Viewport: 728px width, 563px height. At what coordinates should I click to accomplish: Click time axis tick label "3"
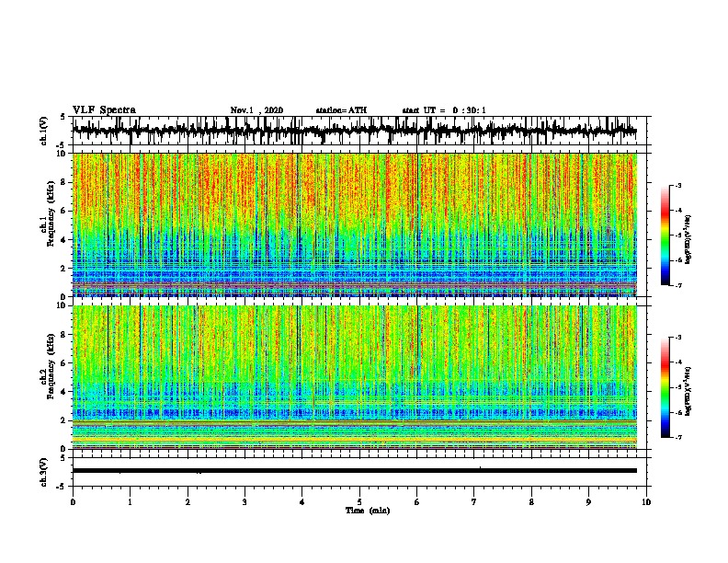click(245, 501)
